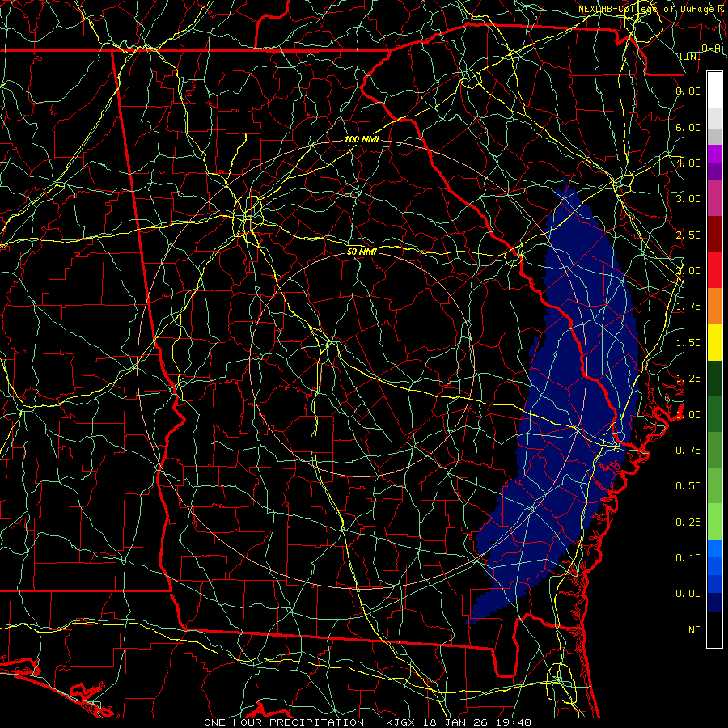Click the ND legend label
728x728 pixels.
[x=695, y=630]
